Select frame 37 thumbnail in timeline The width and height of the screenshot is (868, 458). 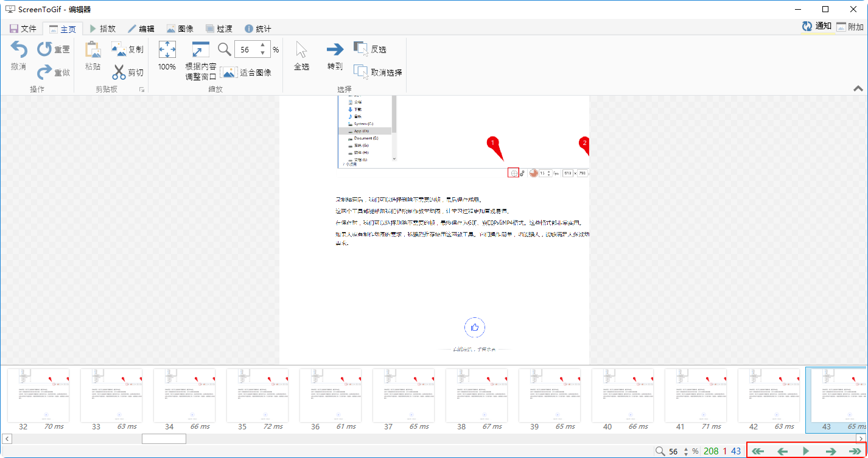coord(403,395)
